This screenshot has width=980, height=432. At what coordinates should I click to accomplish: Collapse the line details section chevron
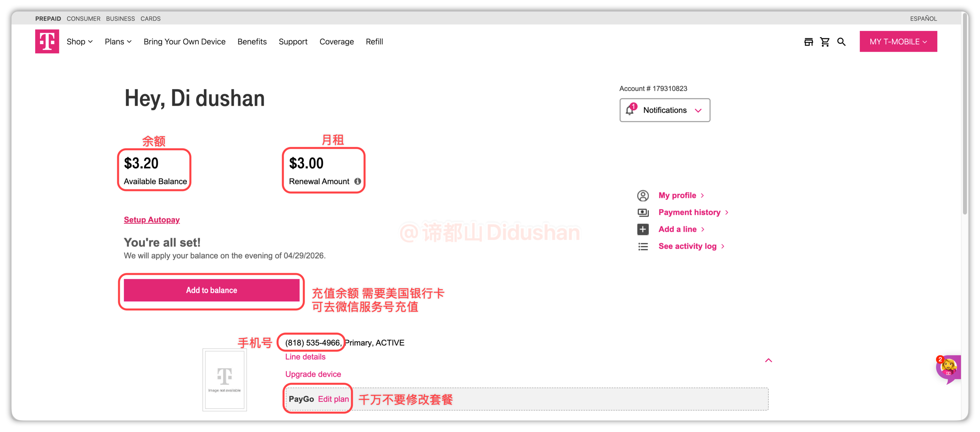tap(768, 360)
